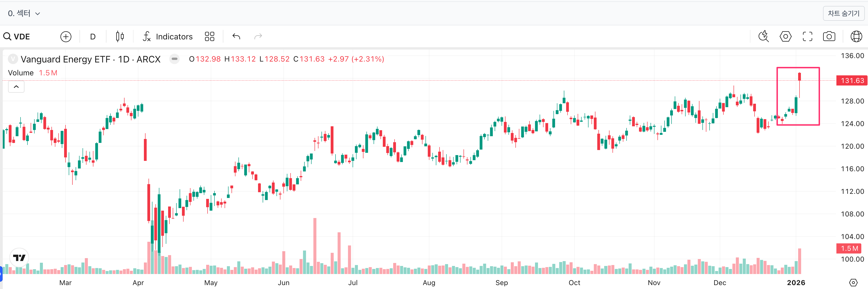Undo last chart action
Screen dimensions: 868x289
tap(236, 36)
